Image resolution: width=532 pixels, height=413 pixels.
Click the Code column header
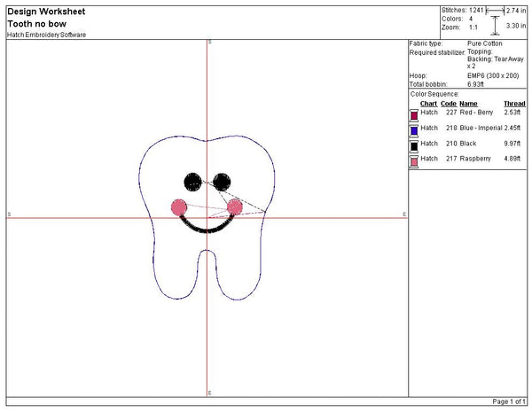click(449, 104)
